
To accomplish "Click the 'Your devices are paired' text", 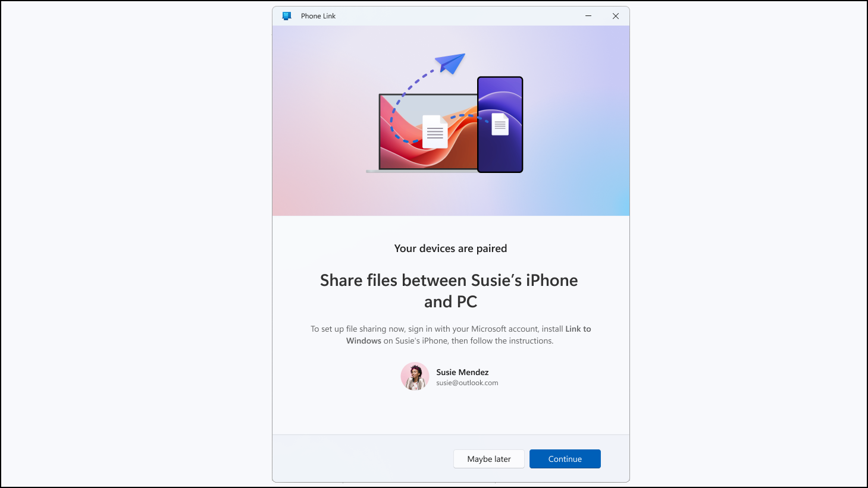I will coord(450,248).
